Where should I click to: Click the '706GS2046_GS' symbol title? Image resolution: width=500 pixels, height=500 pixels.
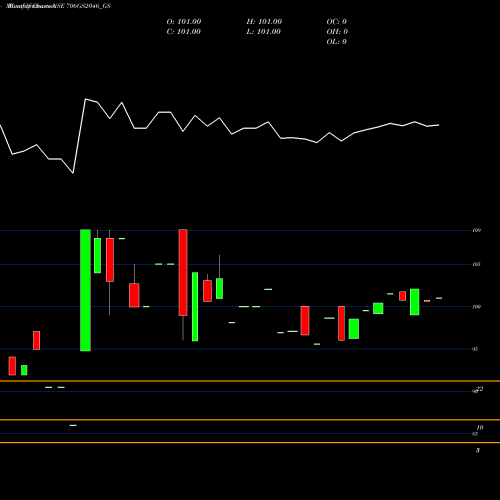click(x=88, y=6)
